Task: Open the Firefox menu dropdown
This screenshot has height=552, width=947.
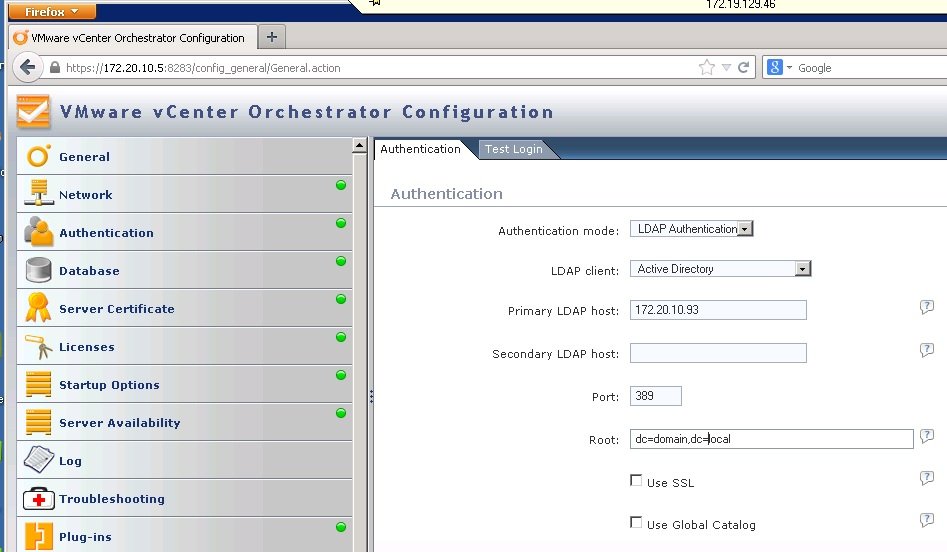Action: pyautogui.click(x=52, y=11)
